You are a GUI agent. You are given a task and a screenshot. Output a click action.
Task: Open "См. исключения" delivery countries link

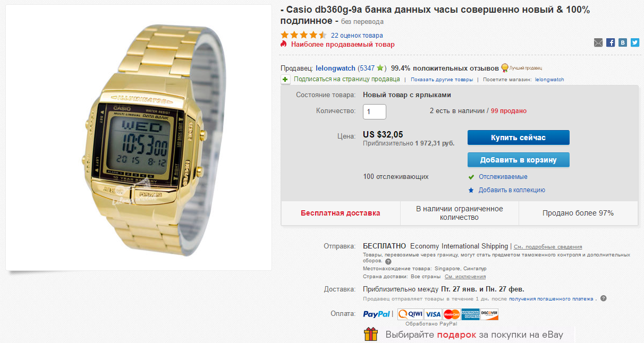coord(465,277)
